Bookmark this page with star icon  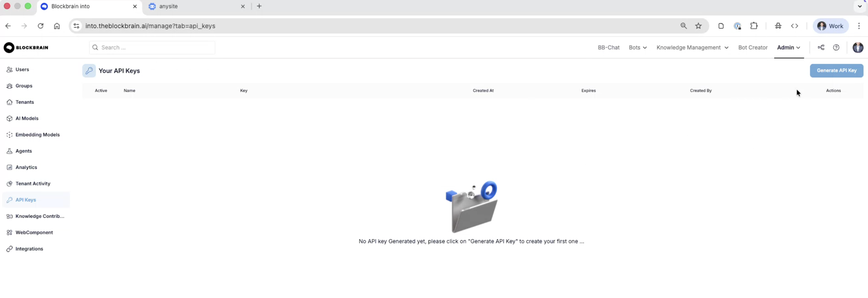pyautogui.click(x=698, y=26)
